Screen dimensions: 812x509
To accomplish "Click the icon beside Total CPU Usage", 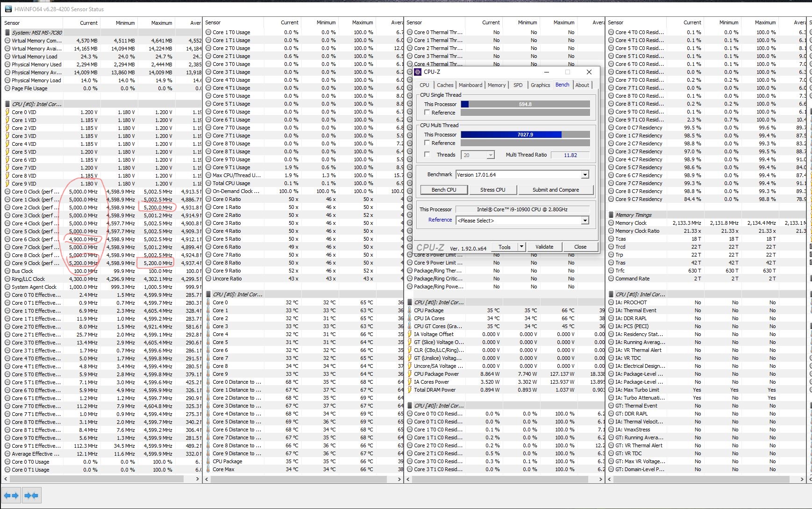I will 208,183.
